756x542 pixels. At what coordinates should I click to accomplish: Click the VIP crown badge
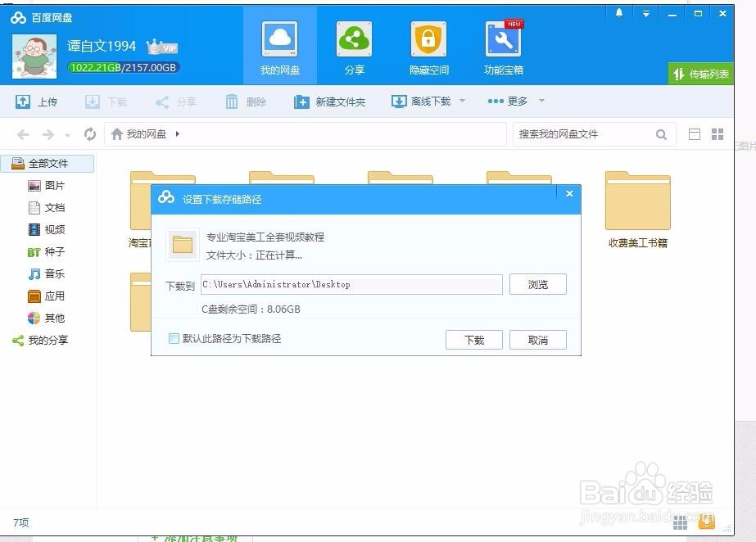point(161,46)
